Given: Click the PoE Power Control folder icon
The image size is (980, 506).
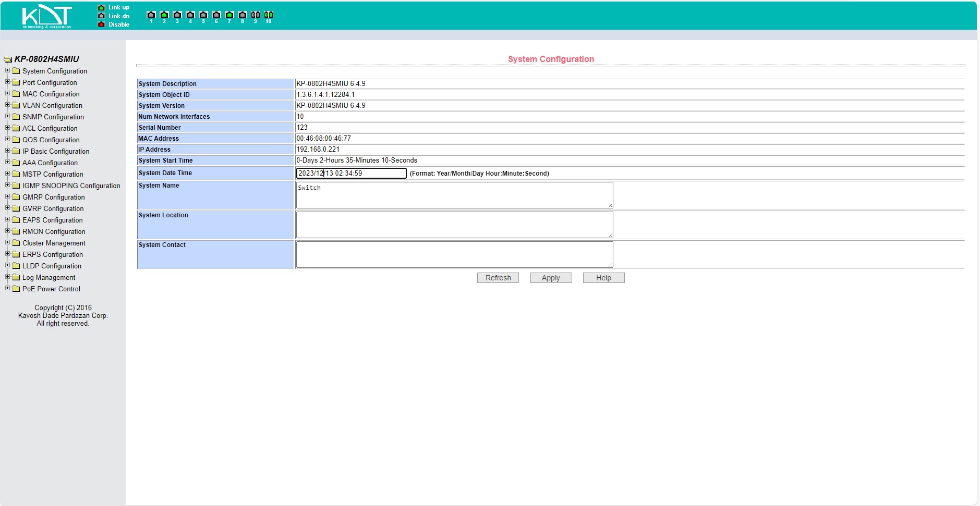Looking at the screenshot, I should point(16,289).
